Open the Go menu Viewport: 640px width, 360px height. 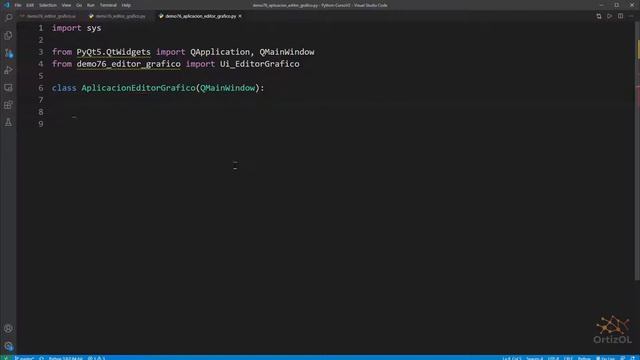click(x=79, y=5)
